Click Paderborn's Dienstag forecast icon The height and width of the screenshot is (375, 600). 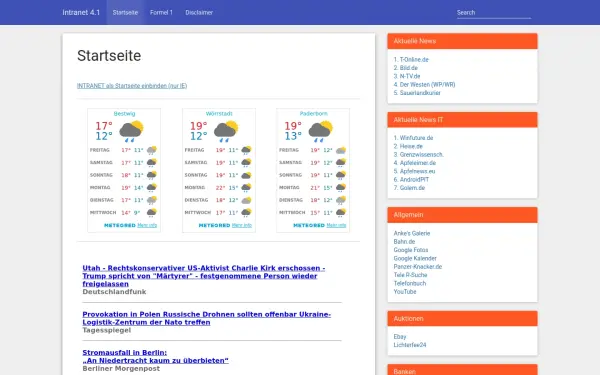[341, 200]
